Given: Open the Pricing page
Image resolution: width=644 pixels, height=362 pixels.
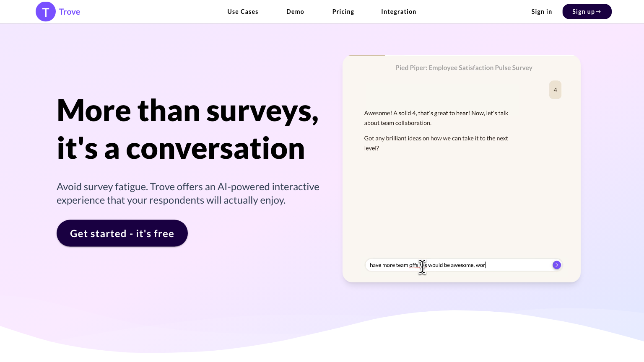Looking at the screenshot, I should pyautogui.click(x=343, y=12).
